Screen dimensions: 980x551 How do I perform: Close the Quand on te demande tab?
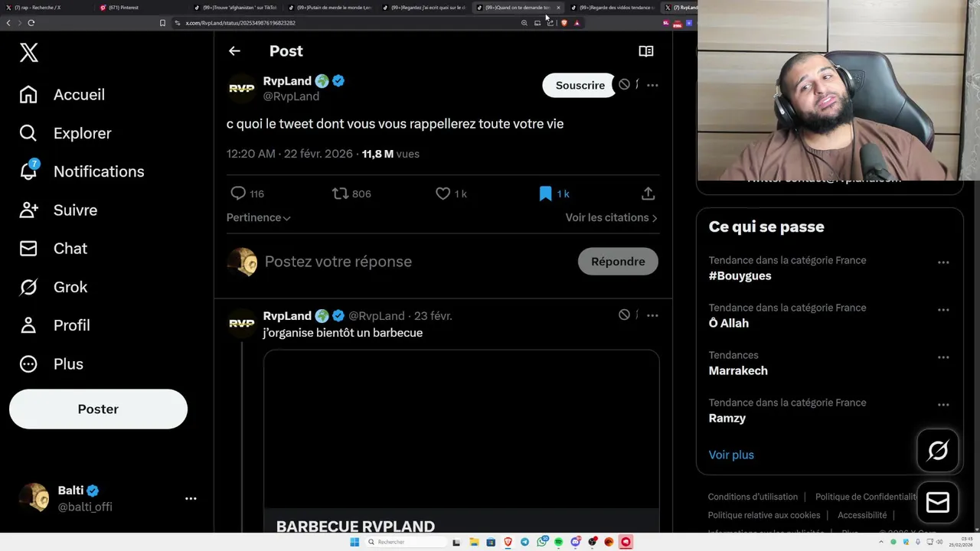pos(558,8)
